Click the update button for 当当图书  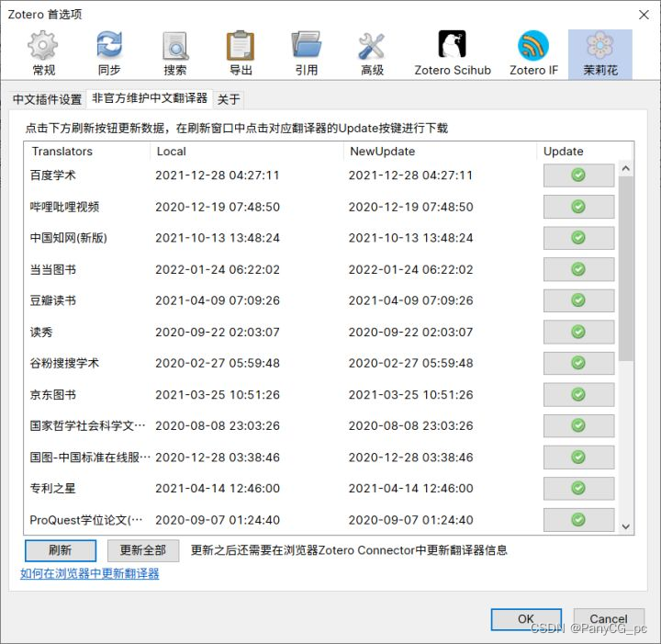[578, 269]
